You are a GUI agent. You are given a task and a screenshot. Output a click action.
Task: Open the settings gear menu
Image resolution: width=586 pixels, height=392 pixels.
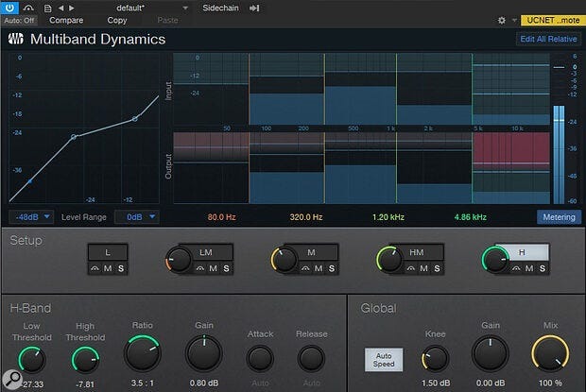tap(502, 19)
